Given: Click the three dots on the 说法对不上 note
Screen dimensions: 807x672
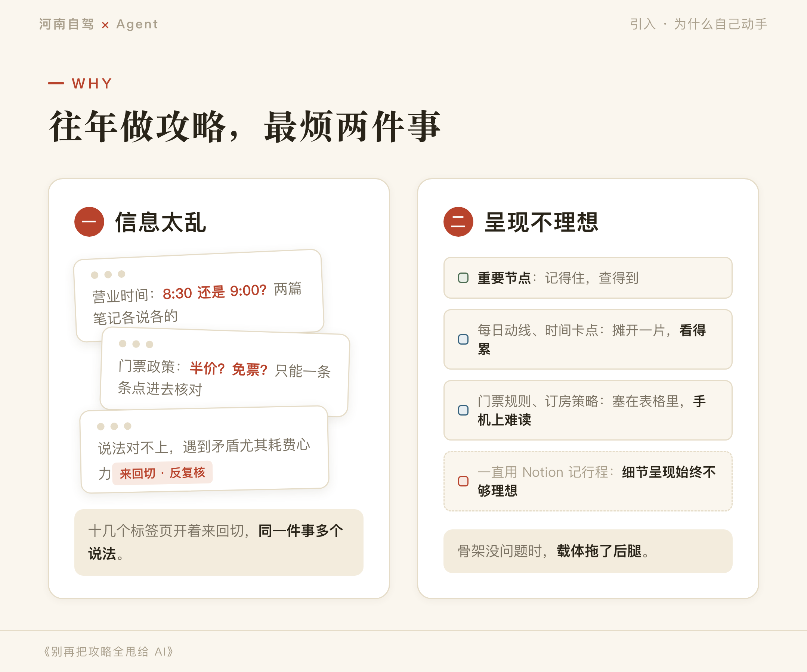Looking at the screenshot, I should click(x=114, y=426).
